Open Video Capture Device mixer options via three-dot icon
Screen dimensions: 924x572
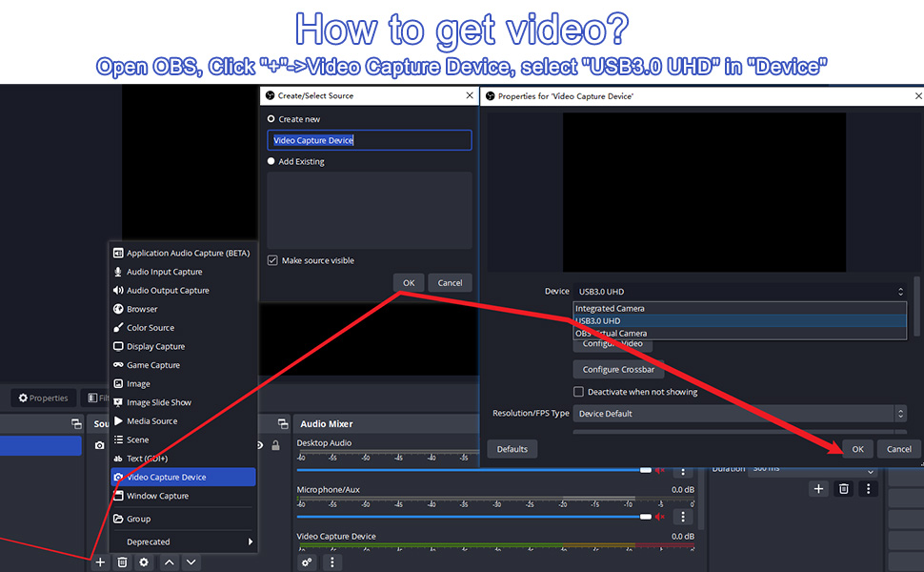pos(331,562)
